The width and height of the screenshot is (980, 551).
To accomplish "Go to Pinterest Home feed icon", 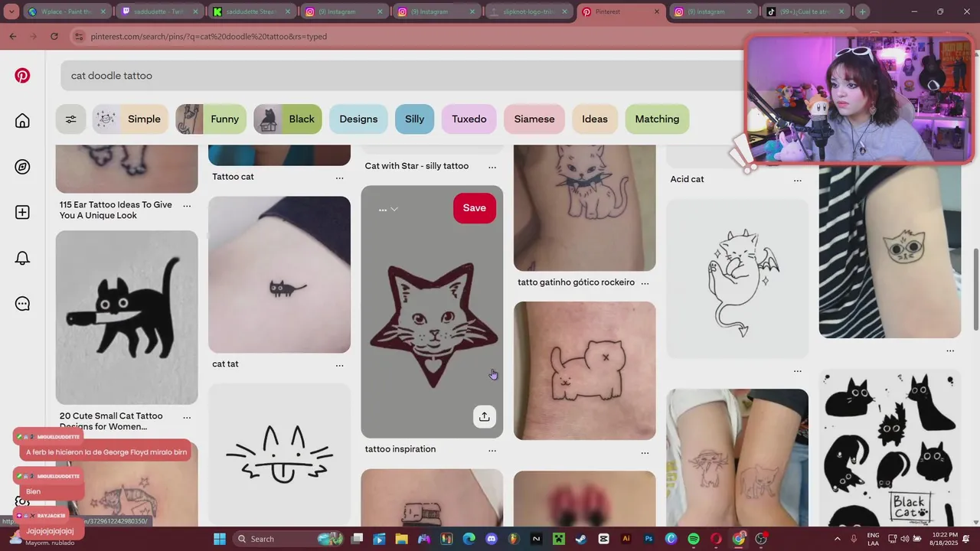I will pyautogui.click(x=22, y=121).
